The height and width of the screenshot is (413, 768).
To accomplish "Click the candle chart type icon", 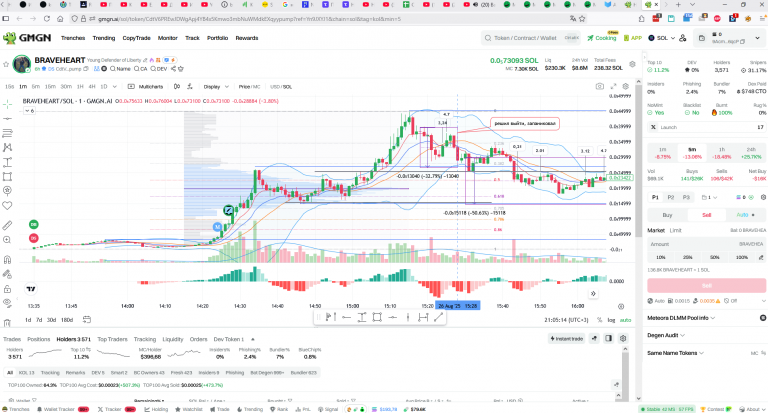I will pos(177,87).
